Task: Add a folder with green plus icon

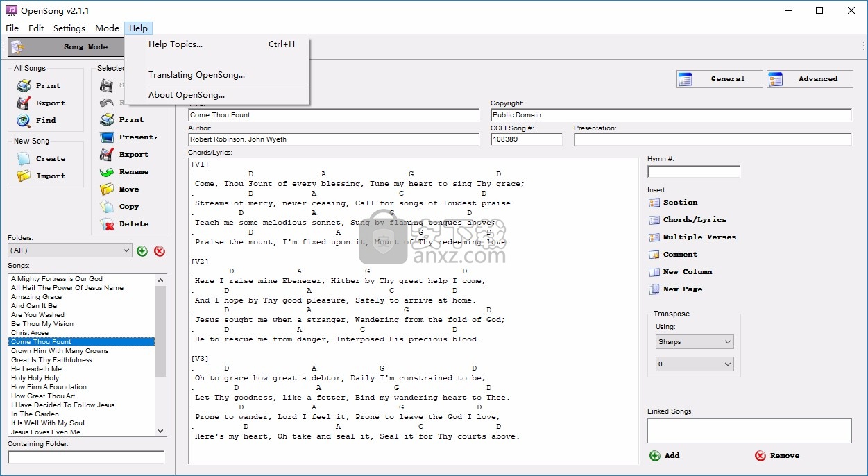Action: tap(142, 250)
